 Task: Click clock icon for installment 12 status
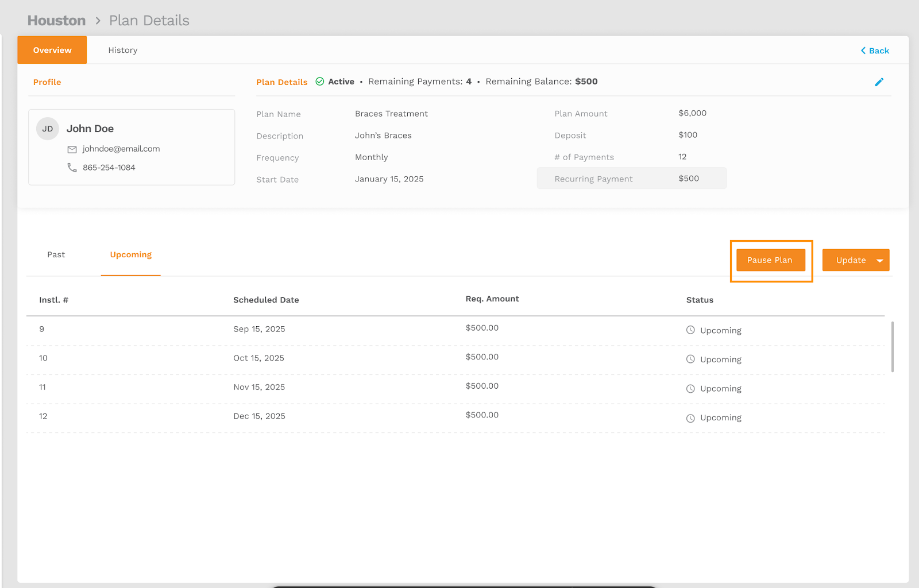coord(690,418)
